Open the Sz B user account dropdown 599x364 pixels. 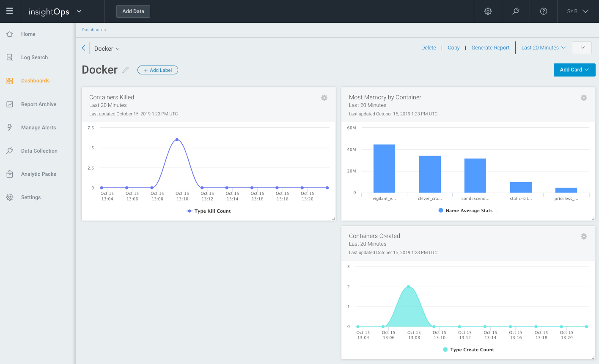click(578, 11)
